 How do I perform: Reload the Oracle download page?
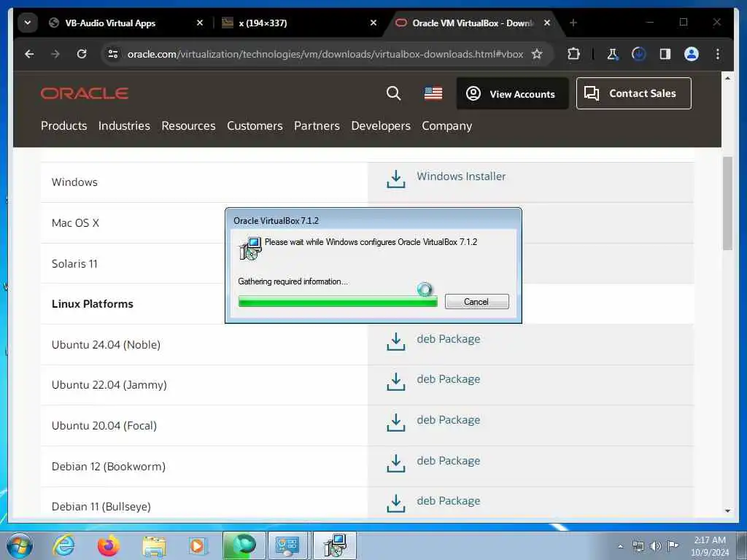tap(82, 54)
